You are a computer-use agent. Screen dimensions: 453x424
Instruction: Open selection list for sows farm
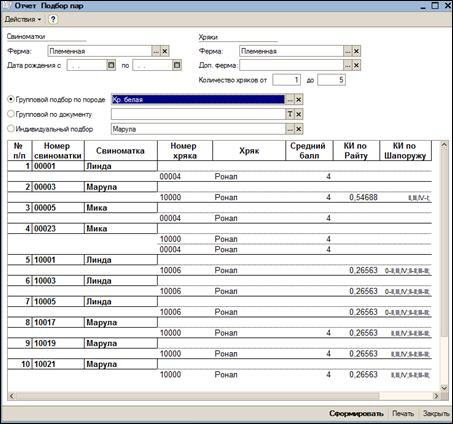[x=156, y=51]
